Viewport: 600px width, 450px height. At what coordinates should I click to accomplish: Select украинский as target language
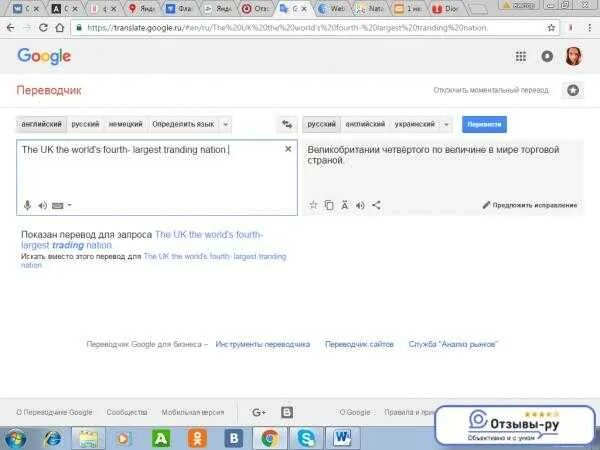[415, 124]
